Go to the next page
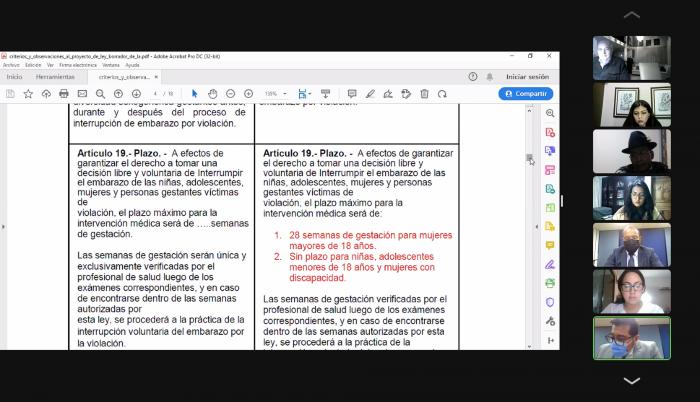This screenshot has height=402, width=700. pyautogui.click(x=136, y=94)
